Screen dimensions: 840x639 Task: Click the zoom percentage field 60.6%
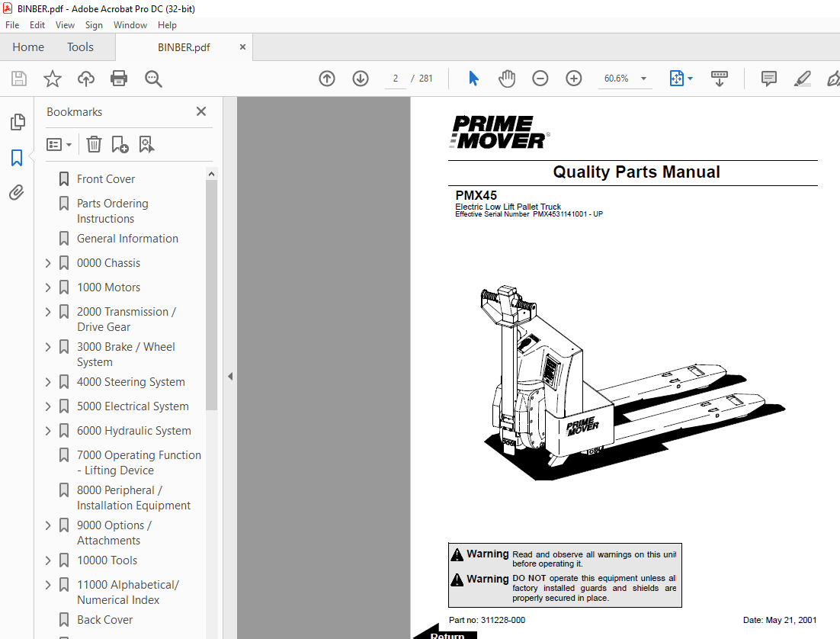pyautogui.click(x=616, y=79)
